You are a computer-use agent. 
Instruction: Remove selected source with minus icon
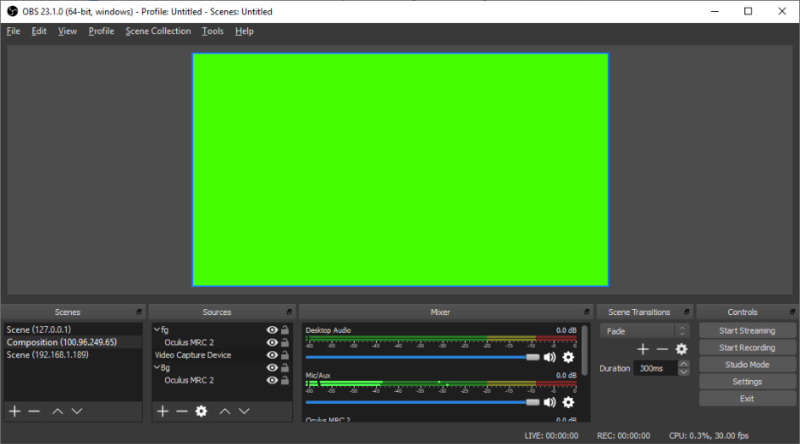(182, 411)
